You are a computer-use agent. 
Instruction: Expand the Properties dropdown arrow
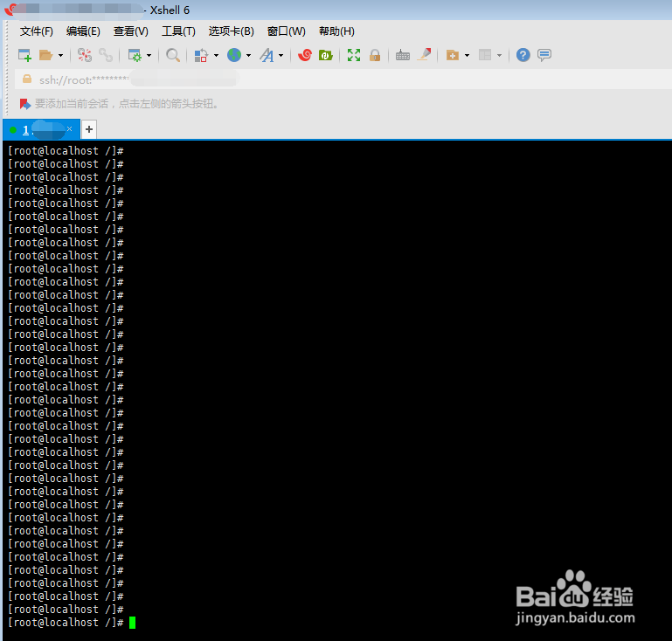(149, 55)
